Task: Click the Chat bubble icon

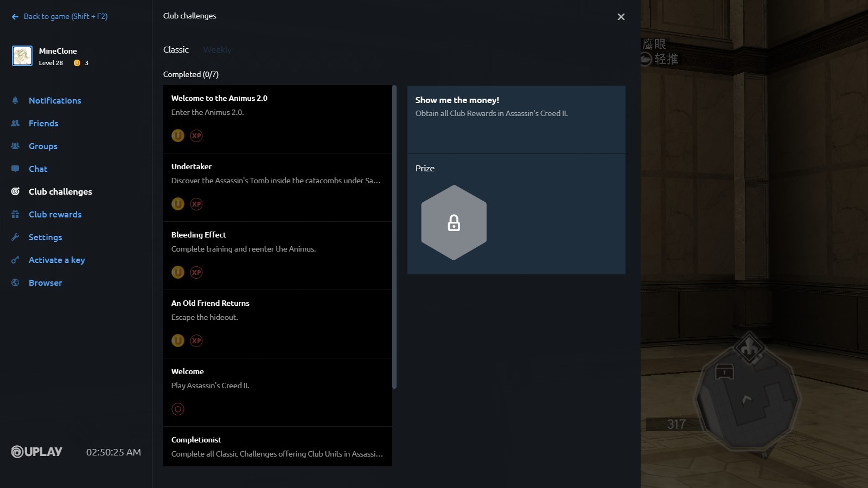Action: coord(15,169)
